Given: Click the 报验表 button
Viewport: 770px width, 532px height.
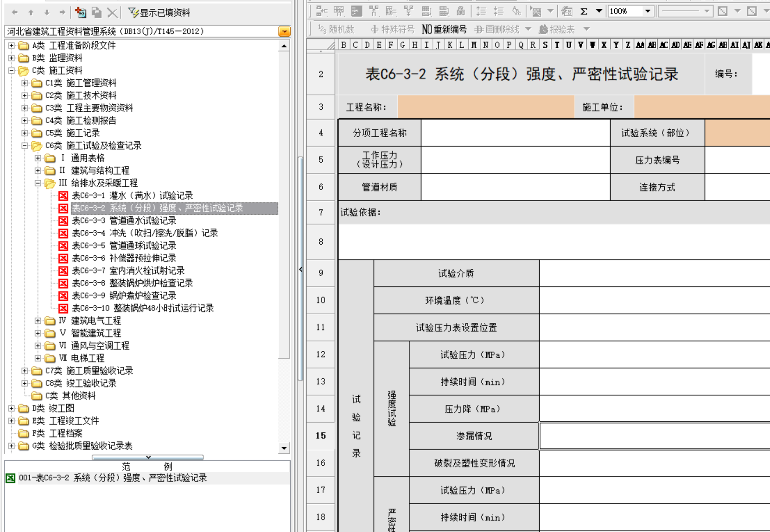Looking at the screenshot, I should pos(557,29).
